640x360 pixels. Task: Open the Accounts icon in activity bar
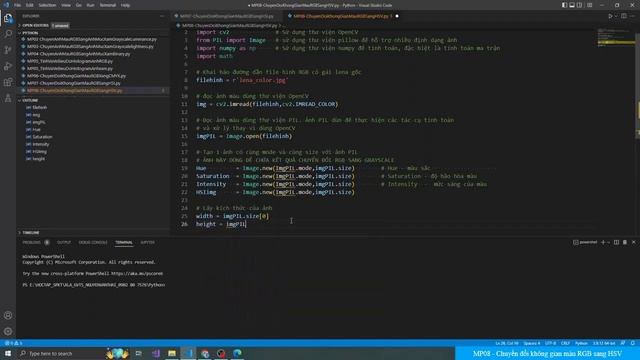pyautogui.click(x=8, y=315)
